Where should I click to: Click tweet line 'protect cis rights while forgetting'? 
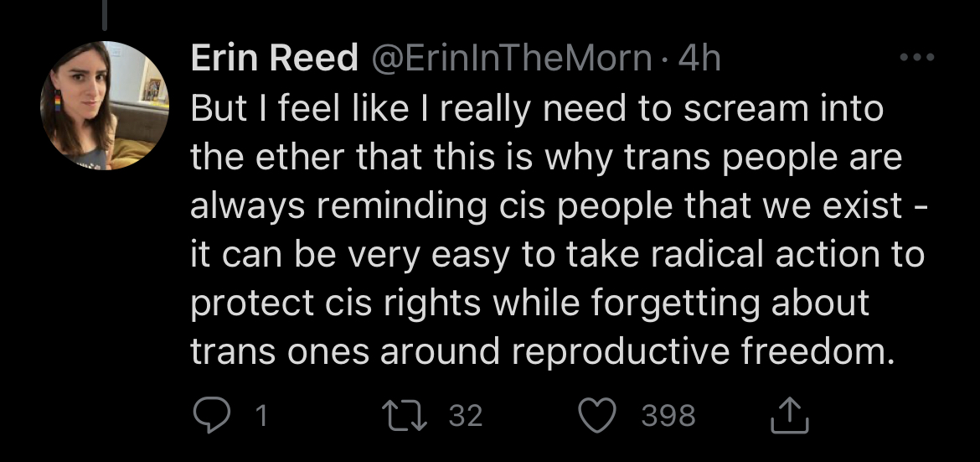(530, 303)
